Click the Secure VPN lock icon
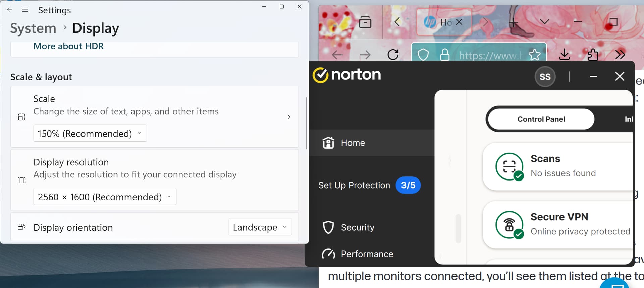644x288 pixels. pos(509,225)
